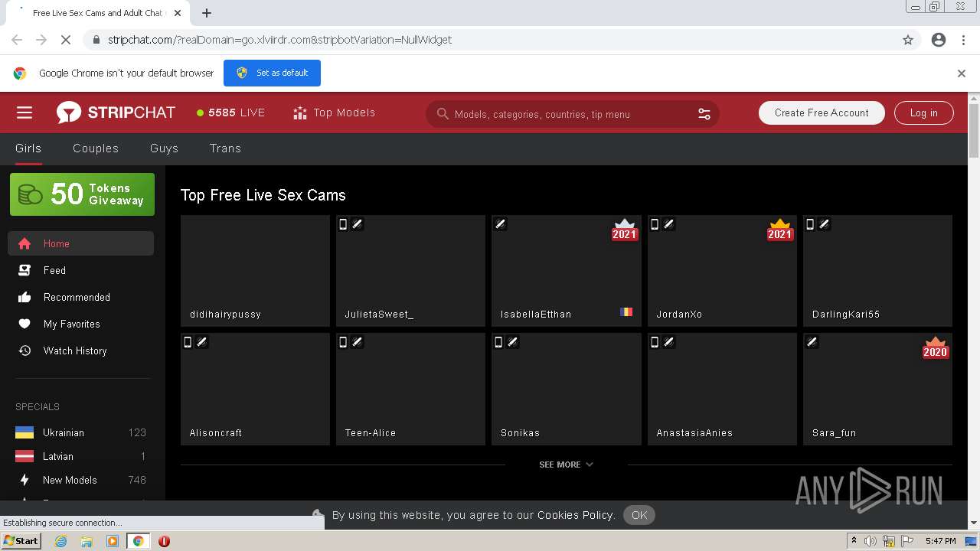Switch to the Guys tab

(164, 148)
